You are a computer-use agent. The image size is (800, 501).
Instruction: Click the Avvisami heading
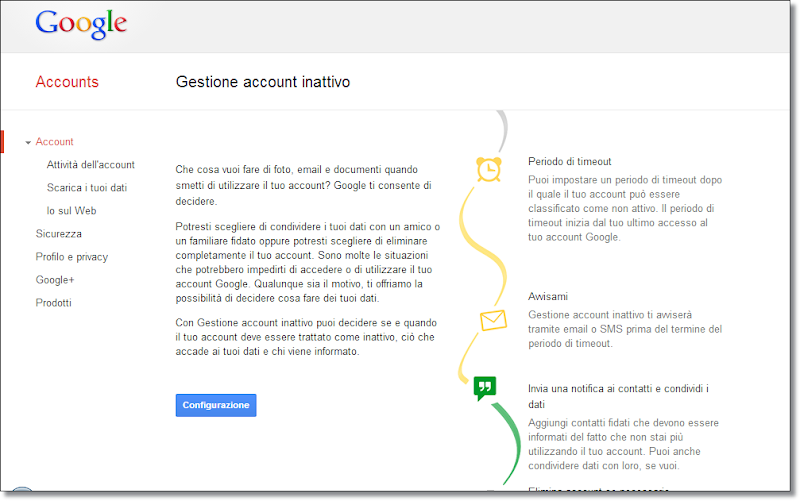click(x=548, y=296)
